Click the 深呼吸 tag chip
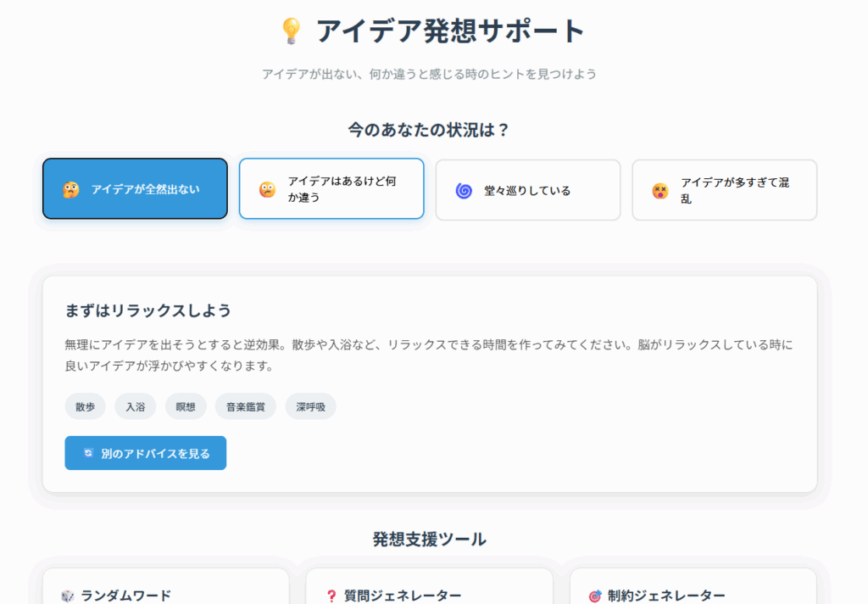 click(x=310, y=406)
